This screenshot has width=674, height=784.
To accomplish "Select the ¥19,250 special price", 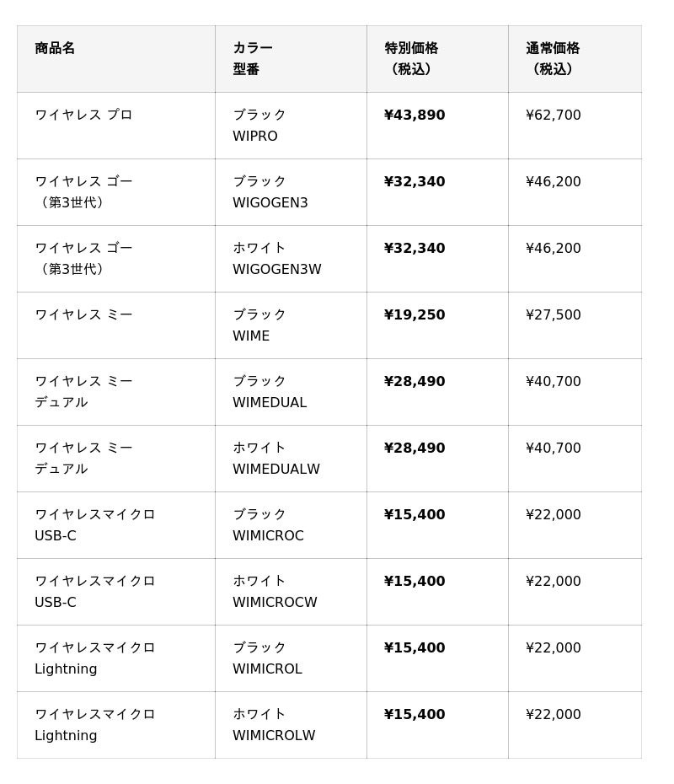I will pyautogui.click(x=415, y=315).
